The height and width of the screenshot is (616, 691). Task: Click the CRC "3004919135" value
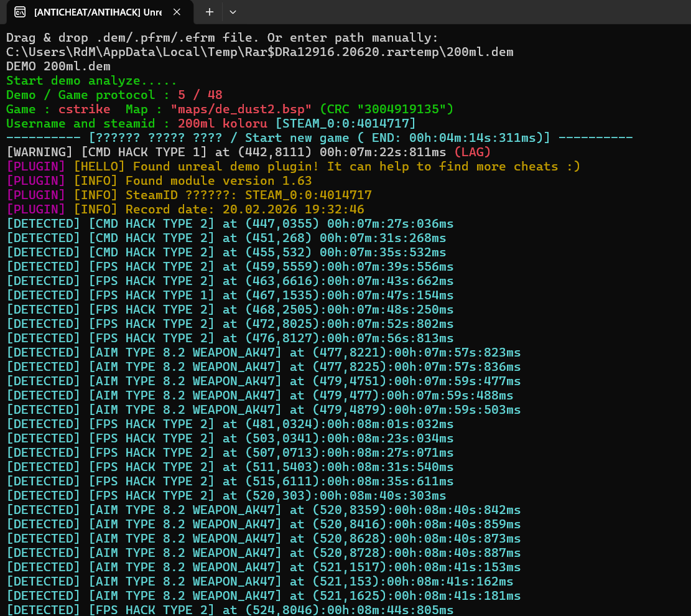pyautogui.click(x=401, y=109)
